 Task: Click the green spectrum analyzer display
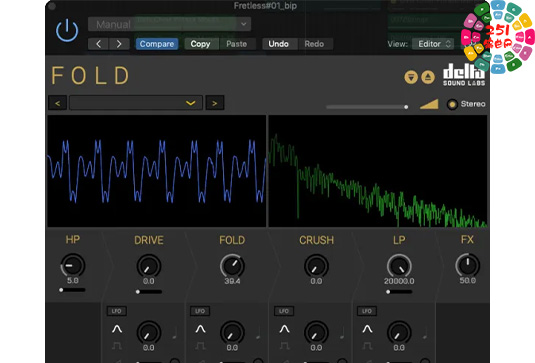coord(378,171)
